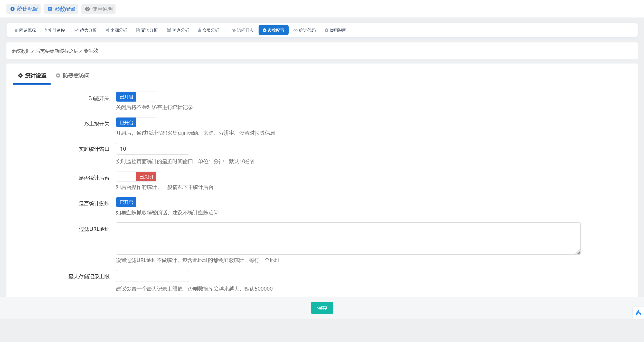Toggle the 功能开关 switch

click(x=136, y=97)
